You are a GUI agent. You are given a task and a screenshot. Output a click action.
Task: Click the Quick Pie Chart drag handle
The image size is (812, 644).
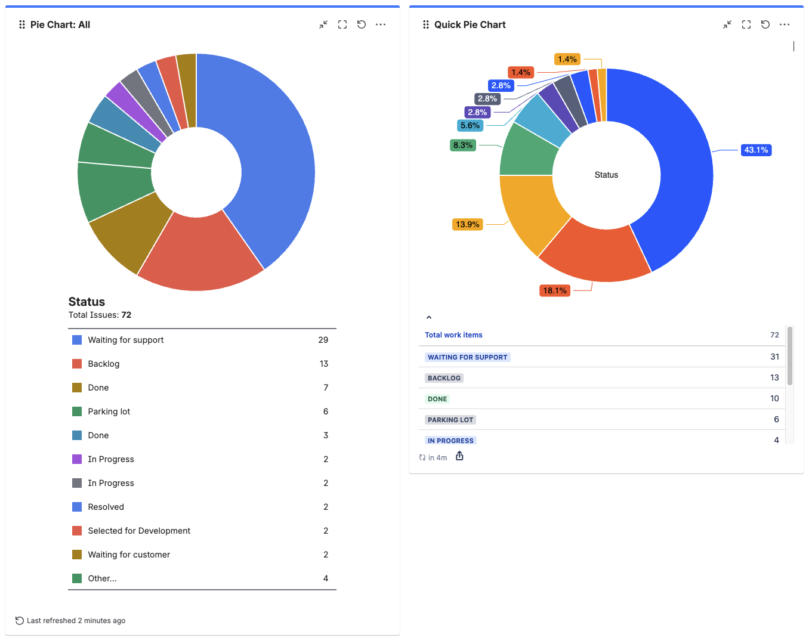pos(426,24)
